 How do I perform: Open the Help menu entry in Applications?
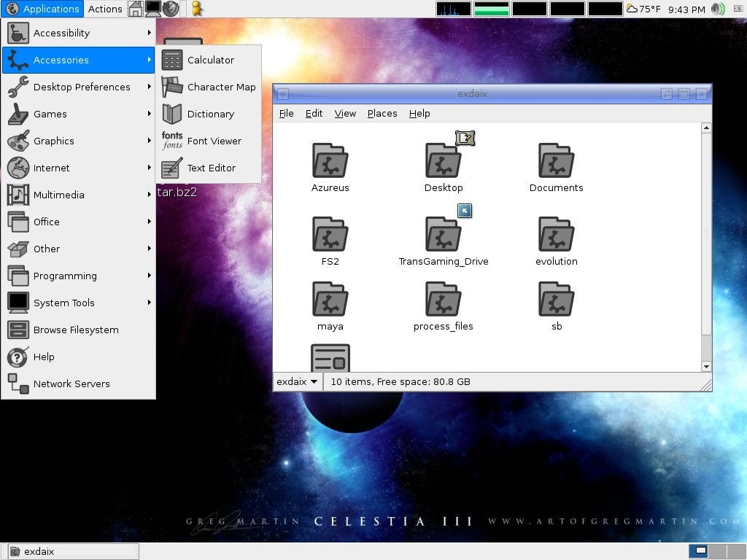tap(79, 357)
